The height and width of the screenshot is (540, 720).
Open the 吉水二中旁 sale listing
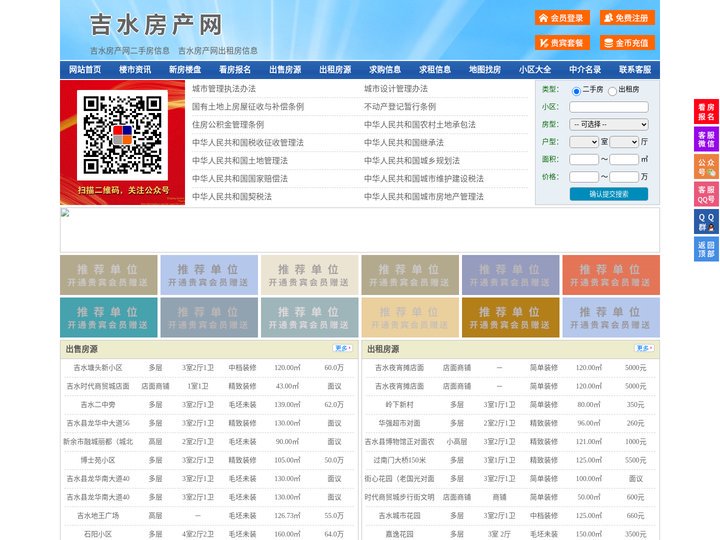click(98, 405)
